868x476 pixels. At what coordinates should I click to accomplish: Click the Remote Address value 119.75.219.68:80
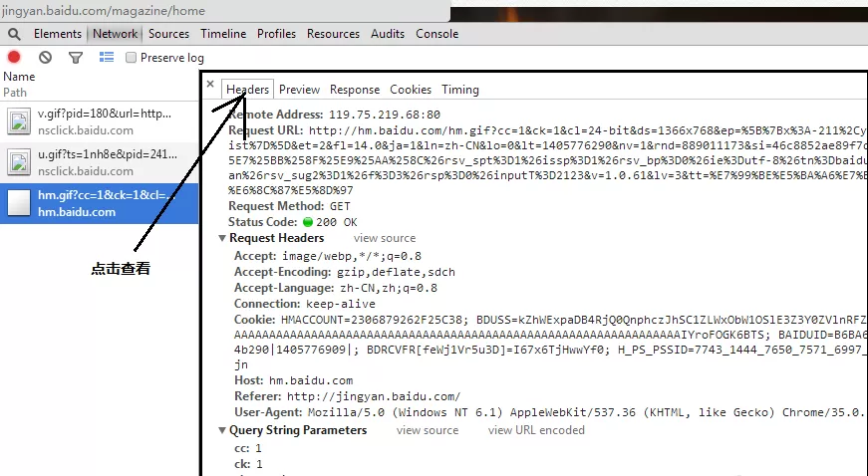tap(385, 115)
